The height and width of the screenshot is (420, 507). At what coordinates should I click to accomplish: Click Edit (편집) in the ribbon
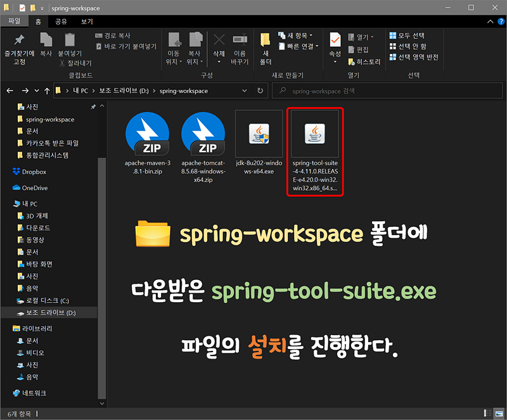tap(358, 49)
